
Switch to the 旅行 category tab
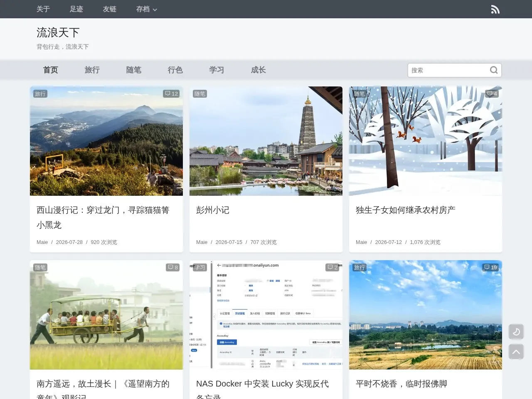pyautogui.click(x=92, y=70)
